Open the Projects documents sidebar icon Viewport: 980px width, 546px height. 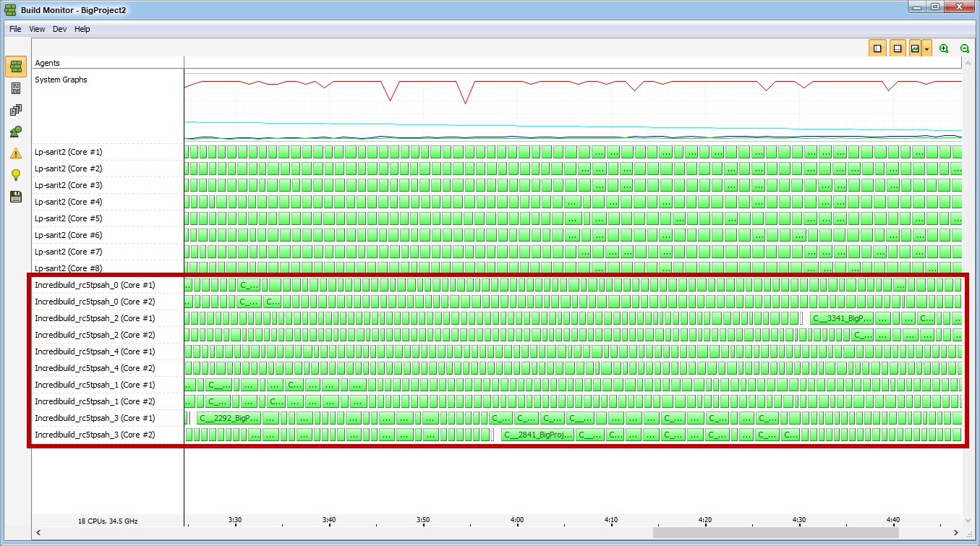click(x=16, y=110)
